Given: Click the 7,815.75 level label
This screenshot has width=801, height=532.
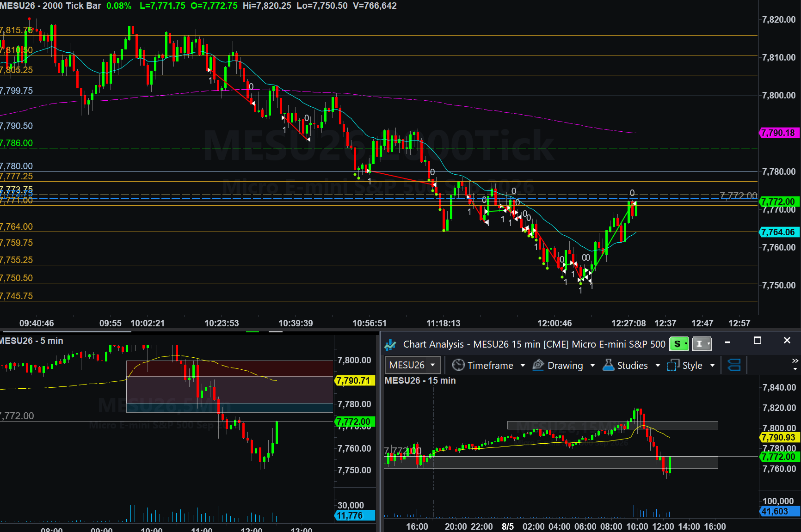Looking at the screenshot, I should click(x=17, y=30).
